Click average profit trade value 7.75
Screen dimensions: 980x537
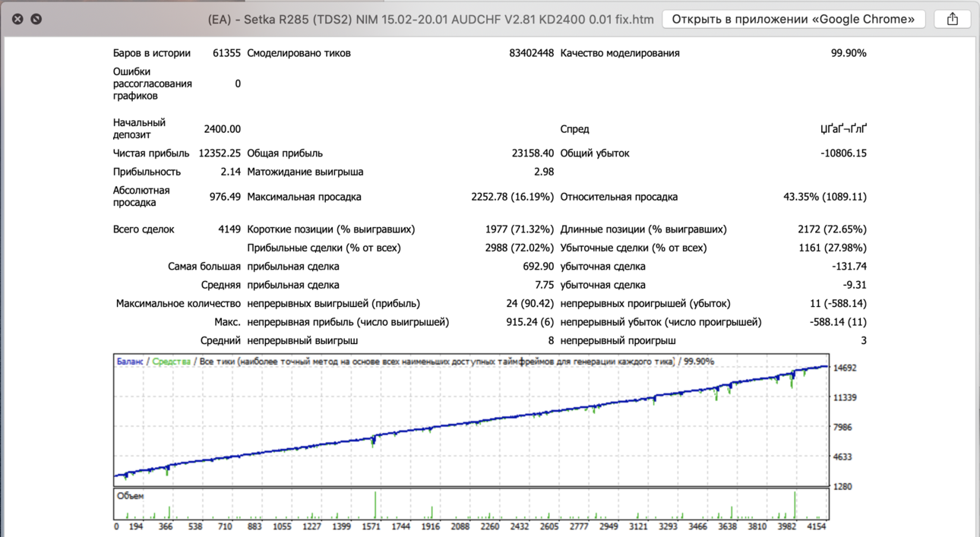(x=544, y=285)
